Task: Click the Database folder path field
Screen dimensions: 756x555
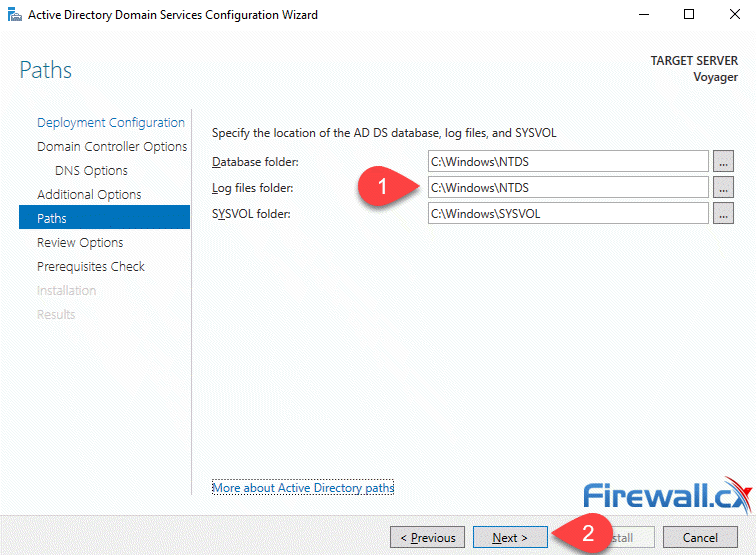Action: click(568, 161)
